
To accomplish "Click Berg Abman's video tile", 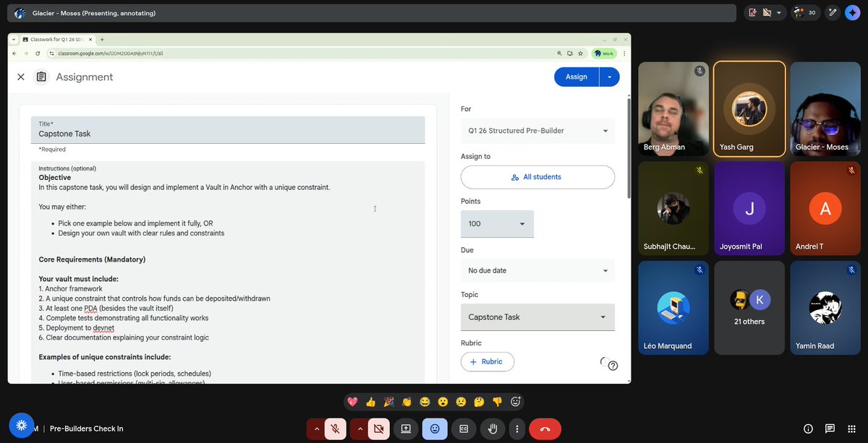I will click(x=673, y=109).
